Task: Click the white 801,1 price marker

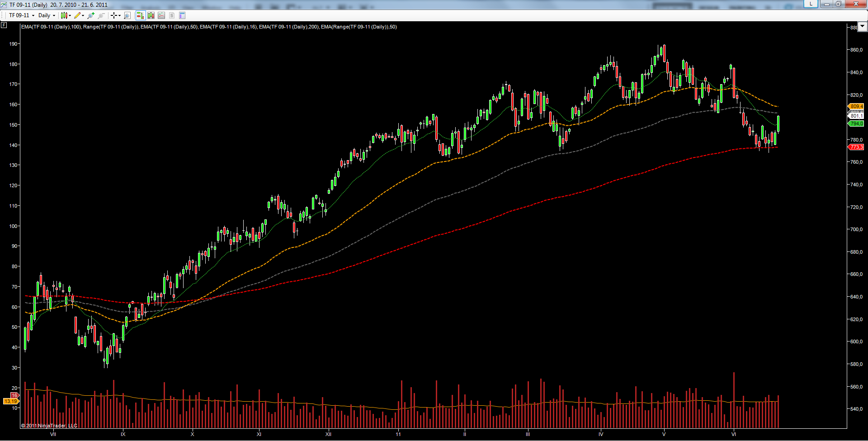Action: pos(856,116)
